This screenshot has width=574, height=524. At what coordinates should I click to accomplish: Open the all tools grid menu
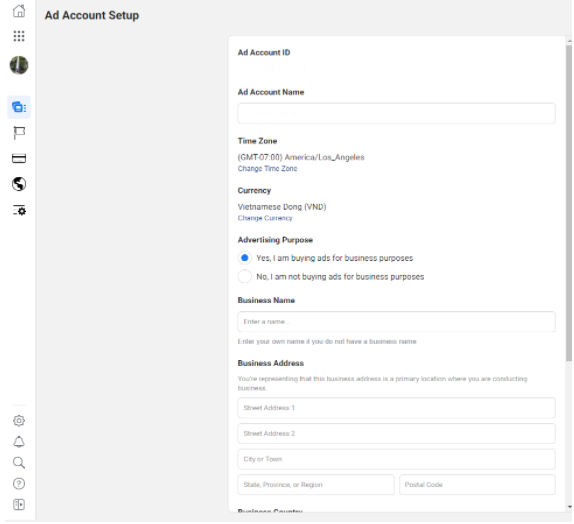pyautogui.click(x=19, y=36)
